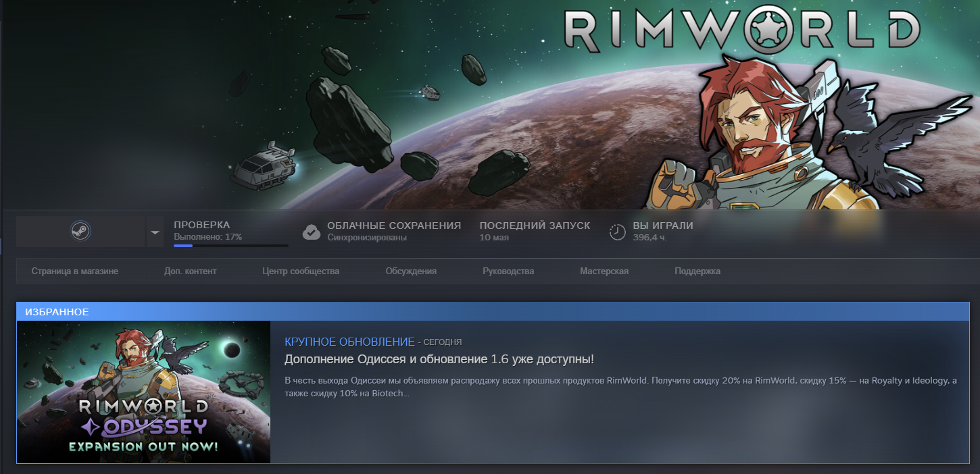Click the news description about the sale

pos(621,387)
